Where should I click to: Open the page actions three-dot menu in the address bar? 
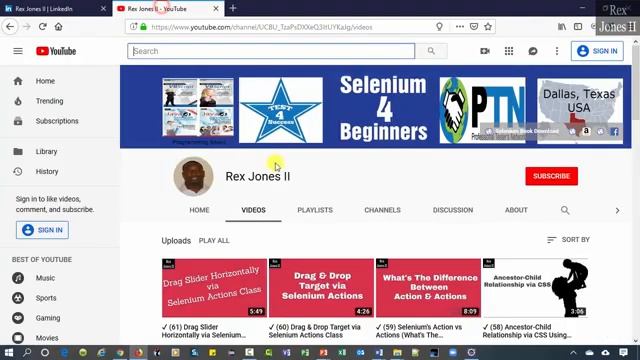460,27
